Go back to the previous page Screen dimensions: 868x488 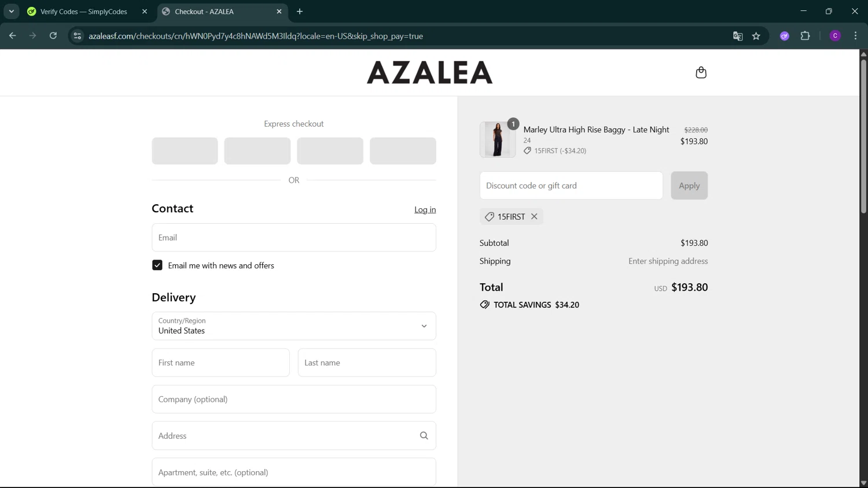coord(13,36)
